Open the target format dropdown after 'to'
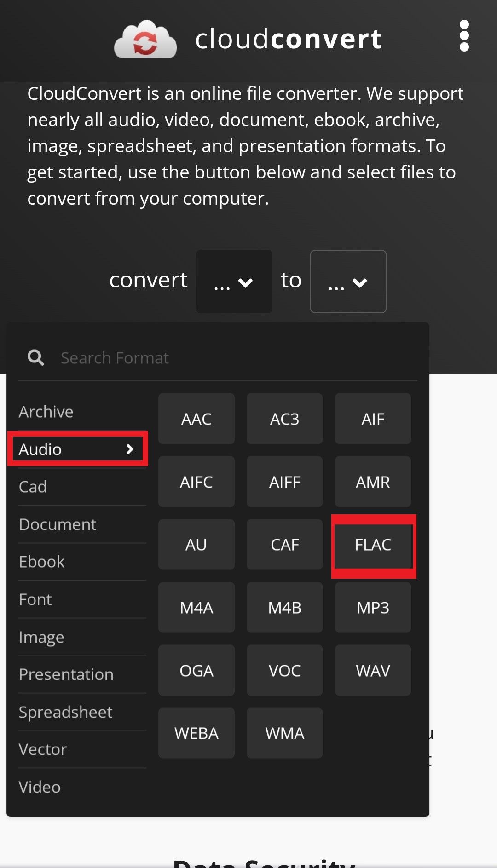This screenshot has height=868, width=497. [x=348, y=282]
